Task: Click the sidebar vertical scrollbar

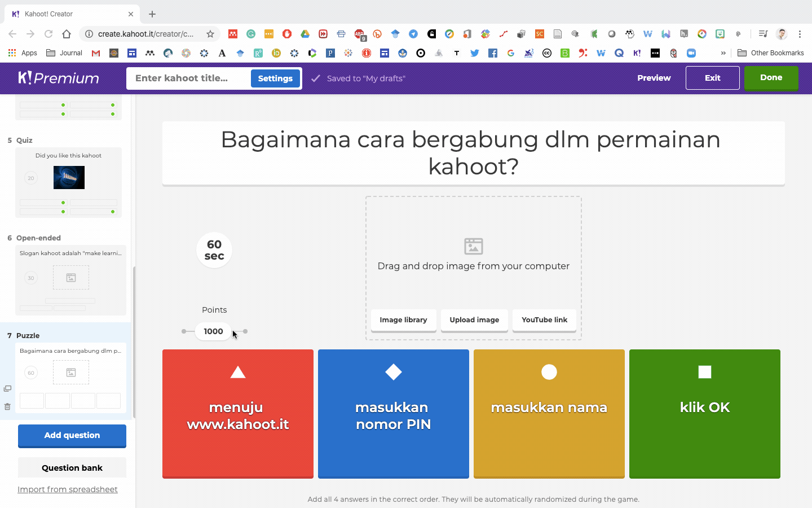Action: click(x=134, y=342)
